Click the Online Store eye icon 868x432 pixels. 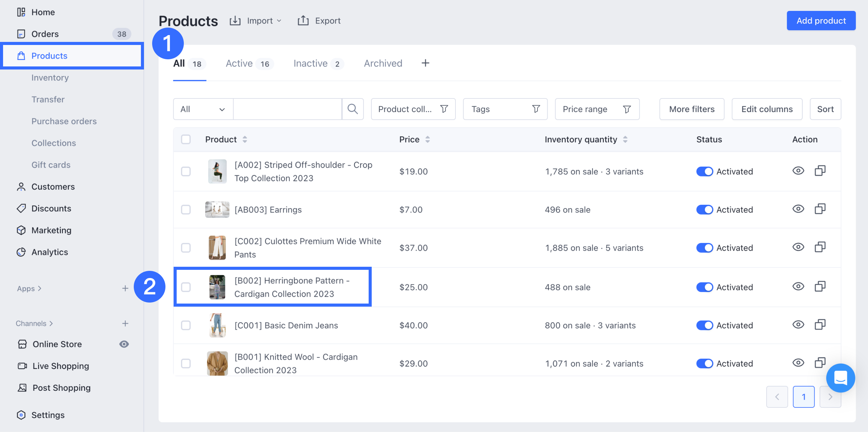[124, 344]
